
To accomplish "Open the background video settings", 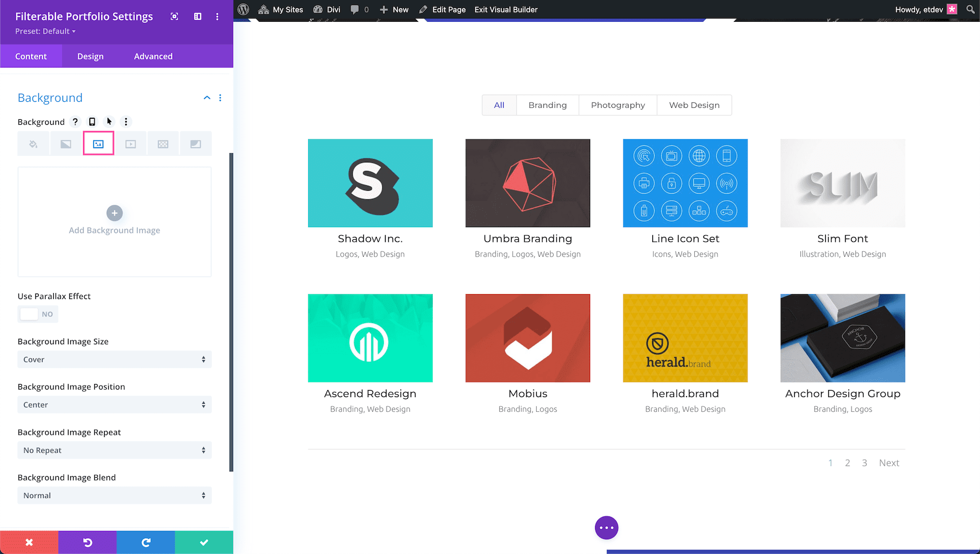I will (131, 143).
